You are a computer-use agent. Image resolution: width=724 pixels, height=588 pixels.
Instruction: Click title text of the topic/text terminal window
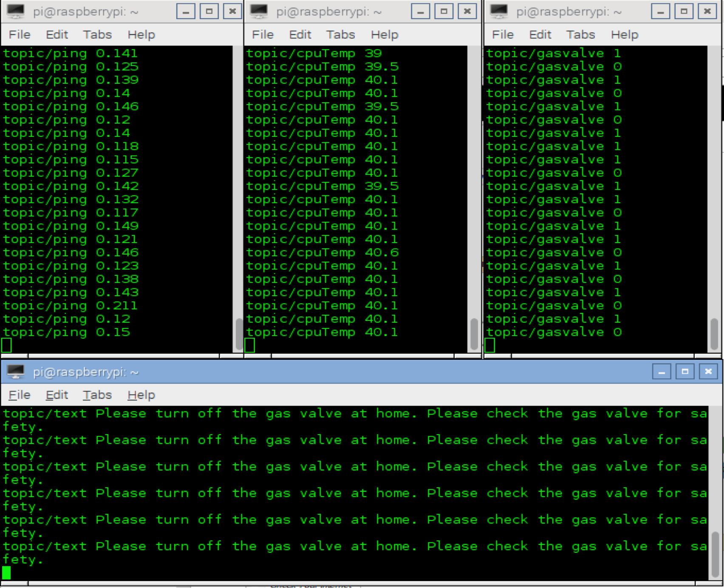coord(86,372)
